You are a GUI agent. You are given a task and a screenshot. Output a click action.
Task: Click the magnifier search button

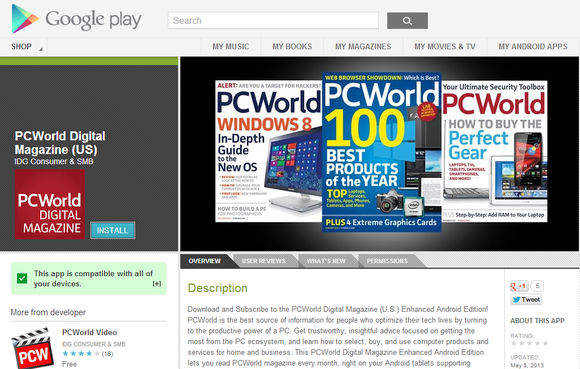click(x=407, y=21)
